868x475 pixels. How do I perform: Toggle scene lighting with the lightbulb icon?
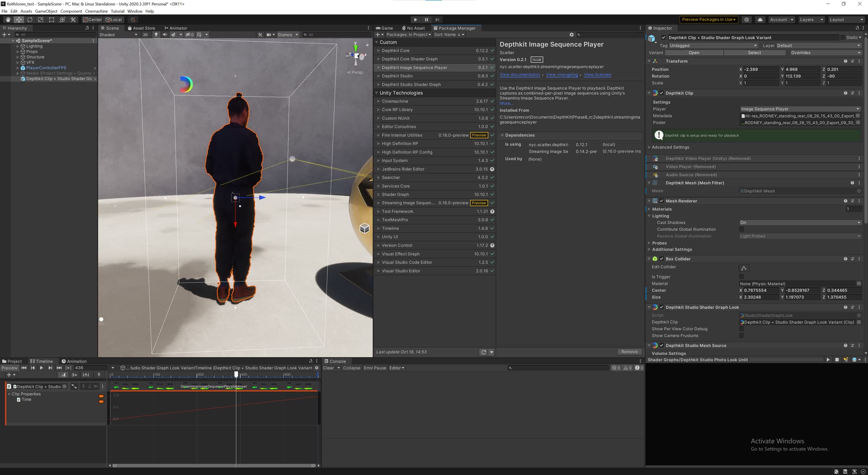[156, 35]
